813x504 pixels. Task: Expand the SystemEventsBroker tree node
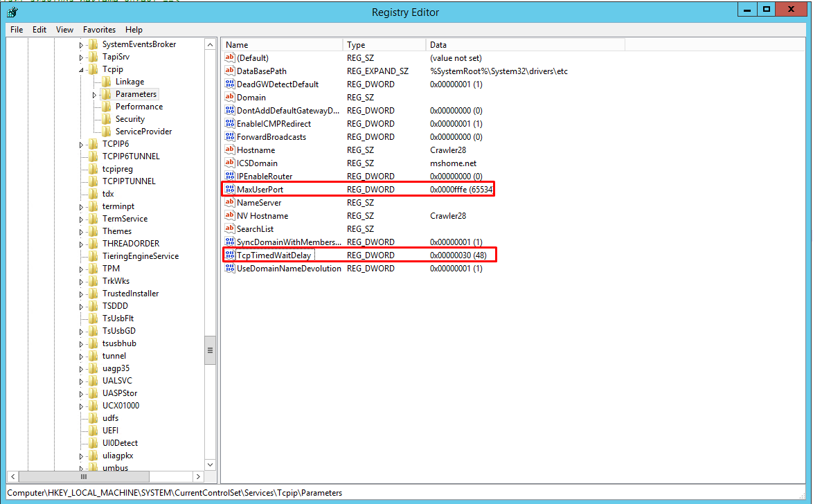coord(81,45)
